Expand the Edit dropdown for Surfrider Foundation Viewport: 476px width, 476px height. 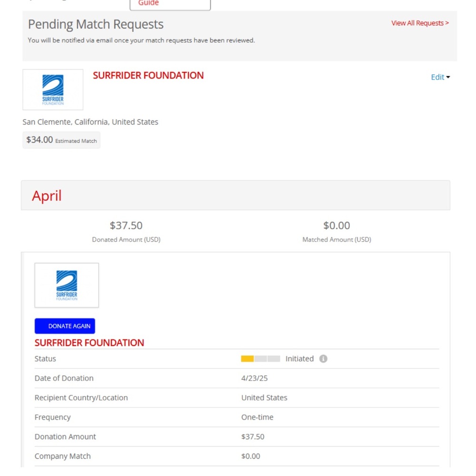[440, 77]
